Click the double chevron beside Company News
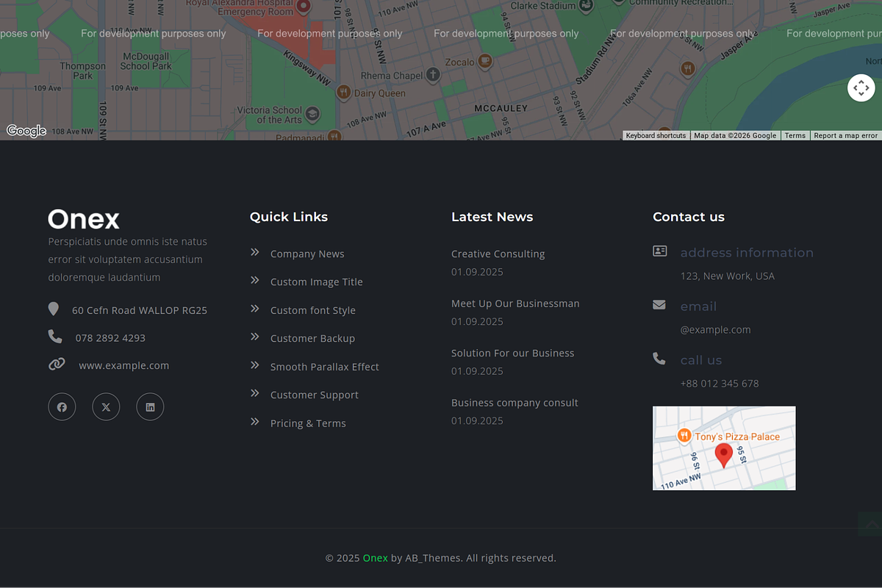 click(255, 252)
